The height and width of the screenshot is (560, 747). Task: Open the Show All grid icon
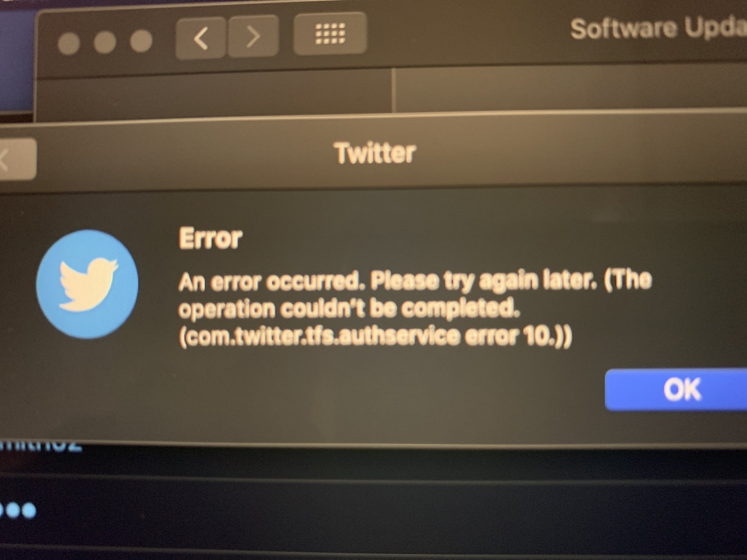tap(330, 33)
